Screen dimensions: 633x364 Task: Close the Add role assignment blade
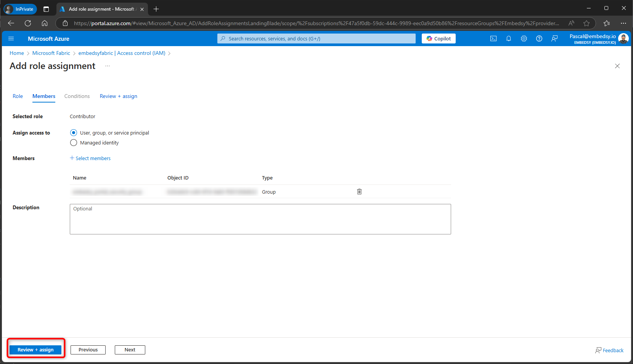click(x=617, y=66)
